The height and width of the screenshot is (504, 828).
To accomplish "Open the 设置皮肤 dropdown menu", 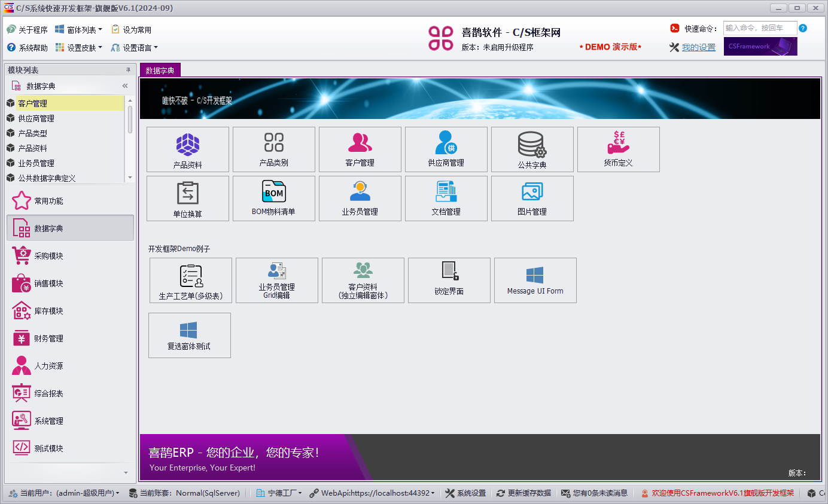I will tap(78, 48).
